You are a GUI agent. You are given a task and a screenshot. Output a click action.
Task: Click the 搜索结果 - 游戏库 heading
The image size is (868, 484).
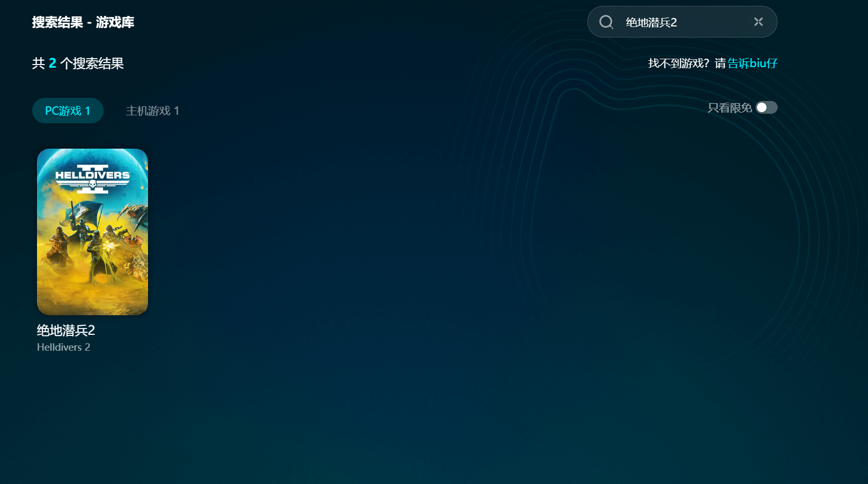(x=83, y=22)
